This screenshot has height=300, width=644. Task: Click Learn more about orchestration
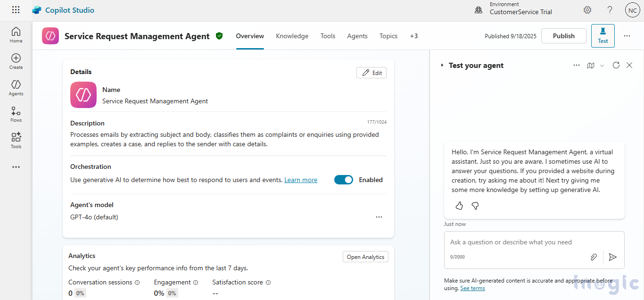300,180
